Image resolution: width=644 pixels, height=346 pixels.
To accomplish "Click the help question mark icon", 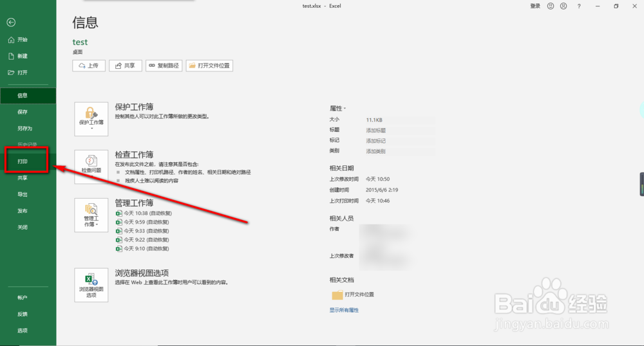I will pos(579,6).
